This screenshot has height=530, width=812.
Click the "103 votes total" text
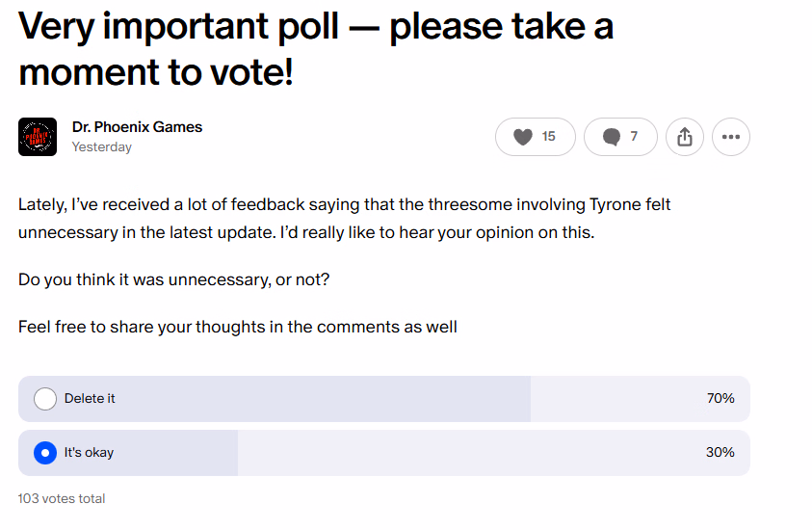62,499
